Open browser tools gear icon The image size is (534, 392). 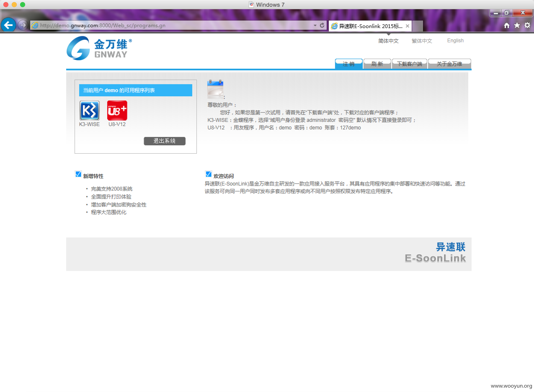(x=527, y=25)
